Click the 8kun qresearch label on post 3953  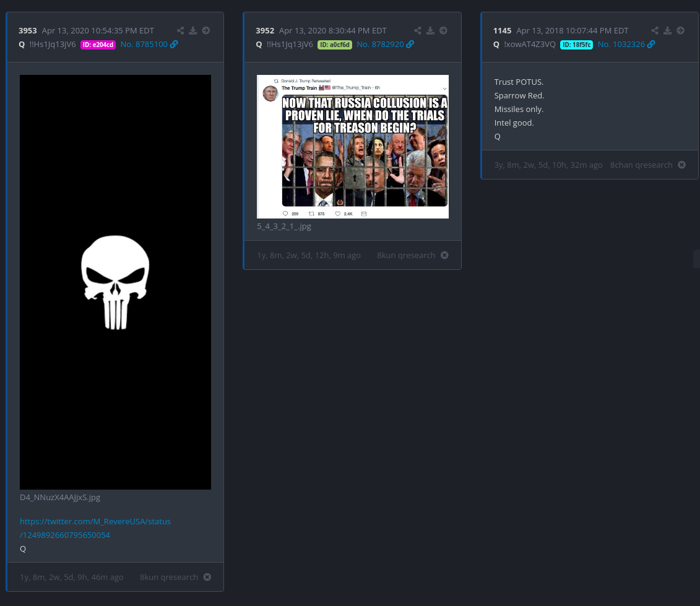(x=169, y=577)
